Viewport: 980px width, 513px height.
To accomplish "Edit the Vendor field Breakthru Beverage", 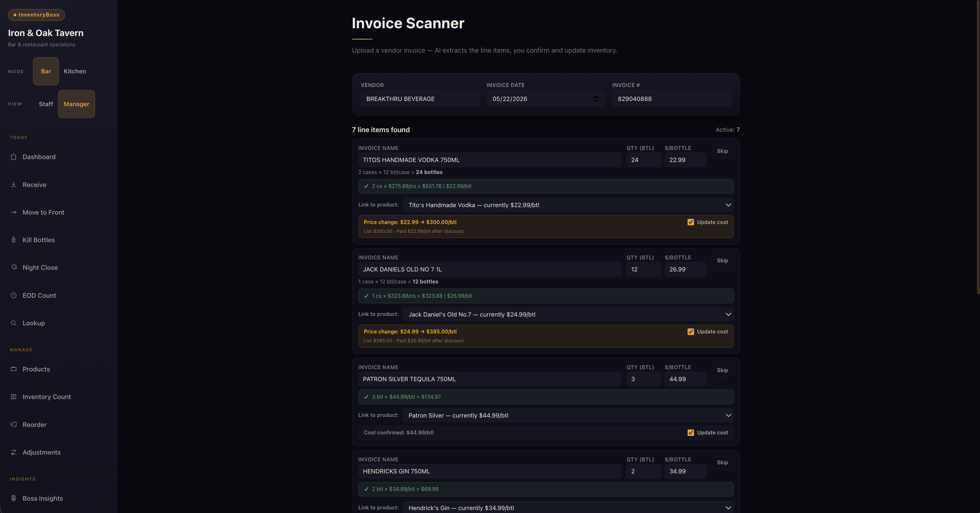I will pyautogui.click(x=420, y=99).
